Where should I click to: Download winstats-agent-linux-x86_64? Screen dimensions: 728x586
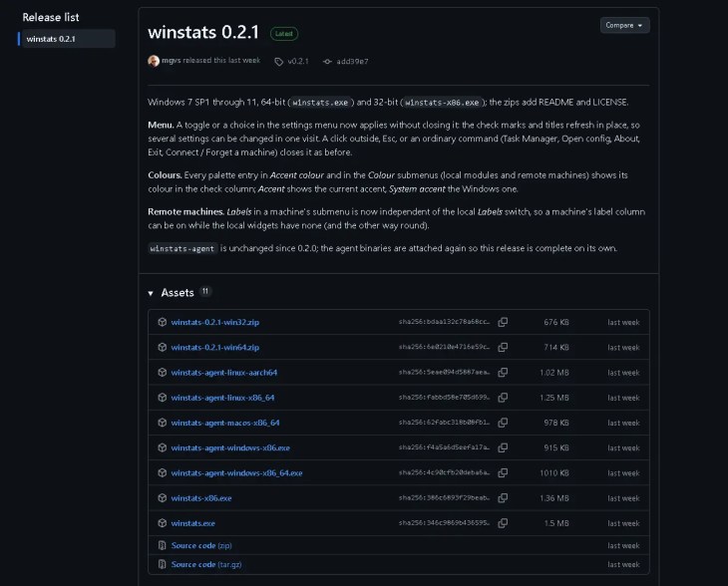pyautogui.click(x=222, y=398)
